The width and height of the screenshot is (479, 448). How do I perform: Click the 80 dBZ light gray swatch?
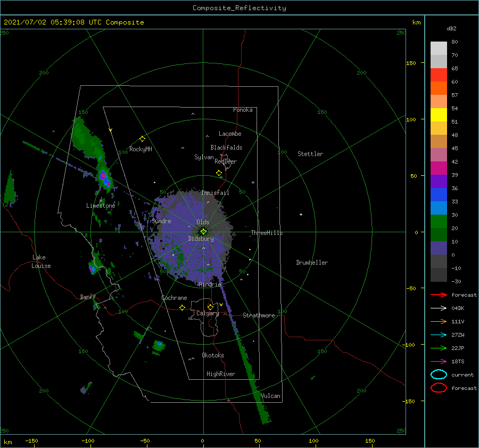point(439,48)
